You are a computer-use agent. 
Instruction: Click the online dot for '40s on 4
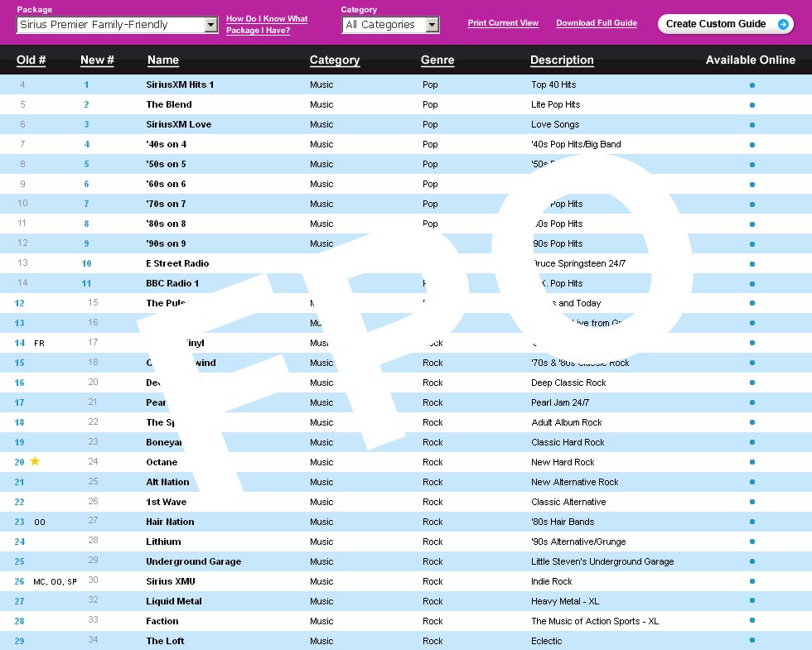coord(752,145)
